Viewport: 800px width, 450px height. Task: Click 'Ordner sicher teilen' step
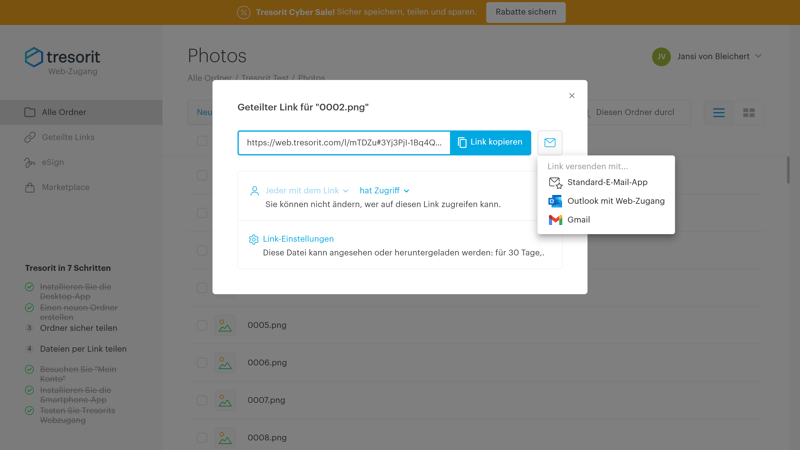pos(79,328)
